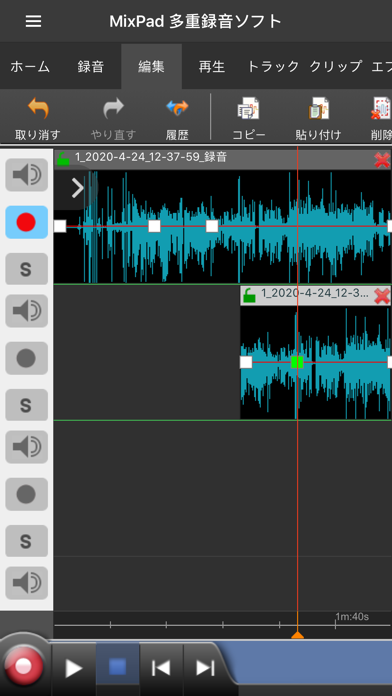Viewport: 392px width, 696px height.
Task: Open the hamburger menu
Action: point(33,21)
